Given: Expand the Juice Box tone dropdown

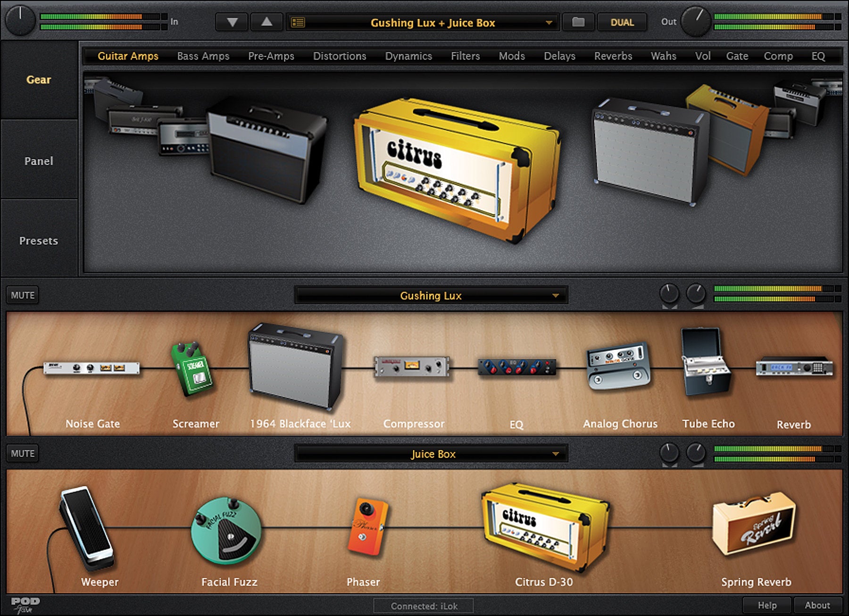Looking at the screenshot, I should pos(555,454).
